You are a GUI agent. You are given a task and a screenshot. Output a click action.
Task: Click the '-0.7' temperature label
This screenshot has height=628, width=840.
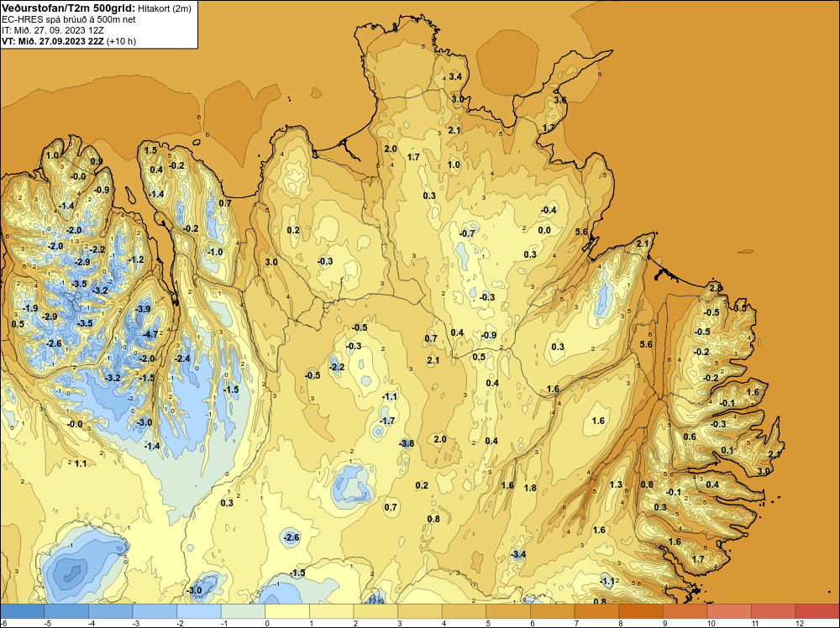pyautogui.click(x=467, y=233)
